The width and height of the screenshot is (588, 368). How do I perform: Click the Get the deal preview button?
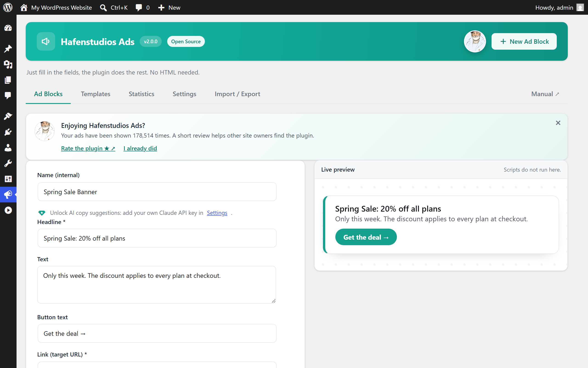(x=366, y=237)
